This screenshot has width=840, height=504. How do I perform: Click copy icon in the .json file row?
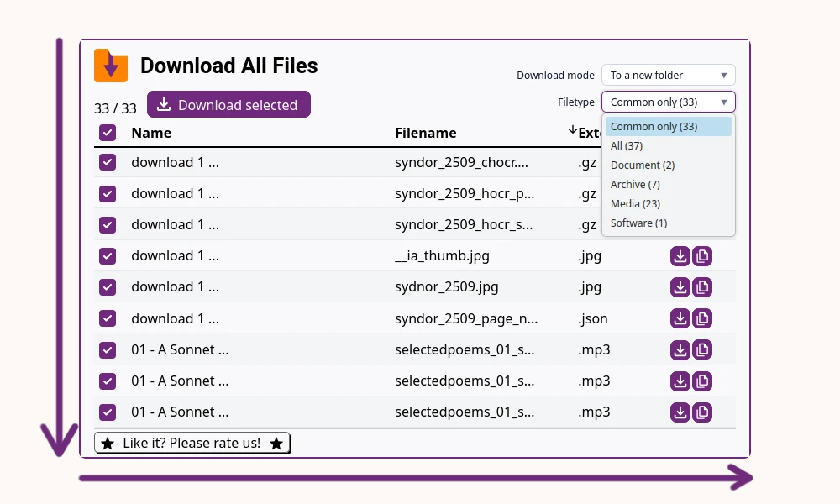click(x=702, y=318)
